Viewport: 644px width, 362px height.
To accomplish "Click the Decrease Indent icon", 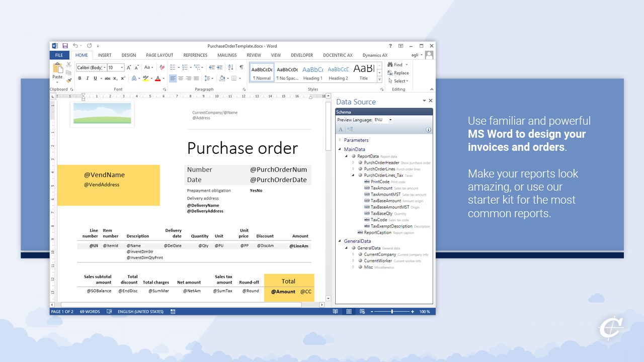I will click(x=212, y=67).
